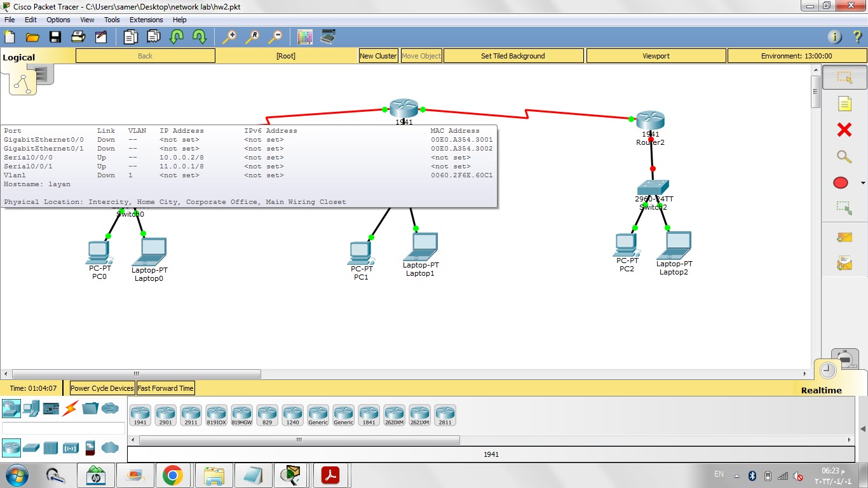Switch to the Realtime mode tab

821,390
